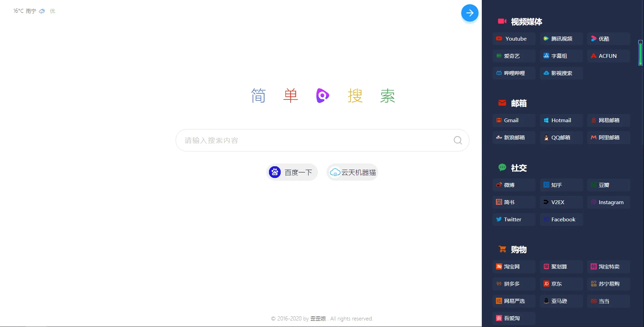Select the 百度一下 search engine button

pos(292,172)
